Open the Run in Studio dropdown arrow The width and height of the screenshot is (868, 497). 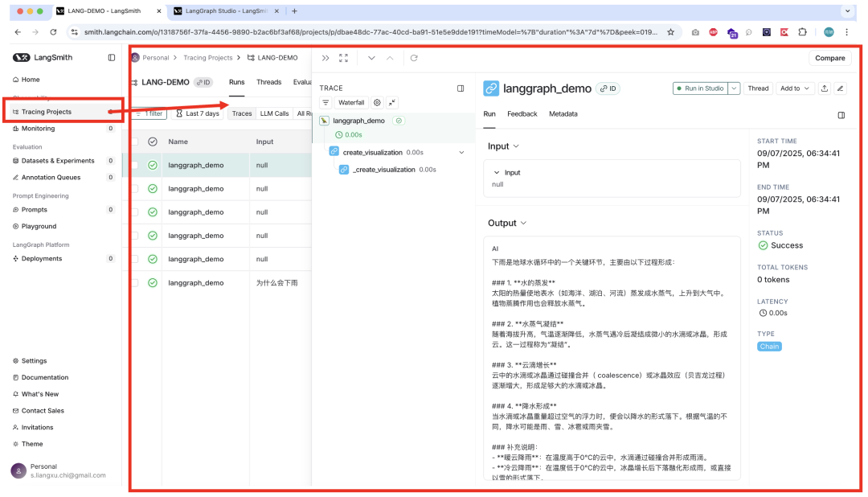tap(734, 88)
